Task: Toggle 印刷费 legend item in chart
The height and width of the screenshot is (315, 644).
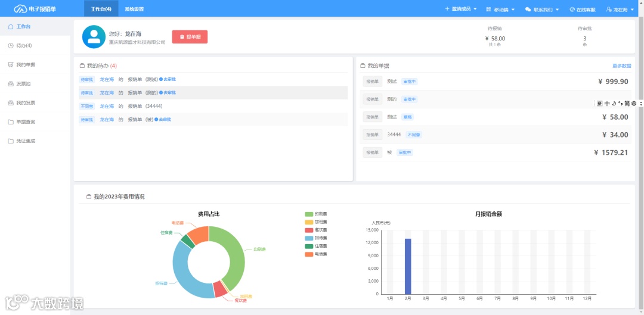Action: pos(316,214)
